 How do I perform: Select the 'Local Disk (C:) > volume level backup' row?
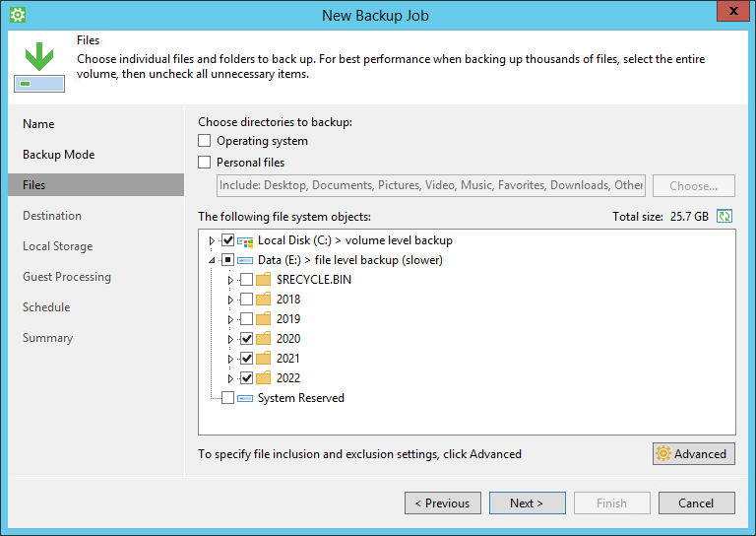pyautogui.click(x=355, y=240)
